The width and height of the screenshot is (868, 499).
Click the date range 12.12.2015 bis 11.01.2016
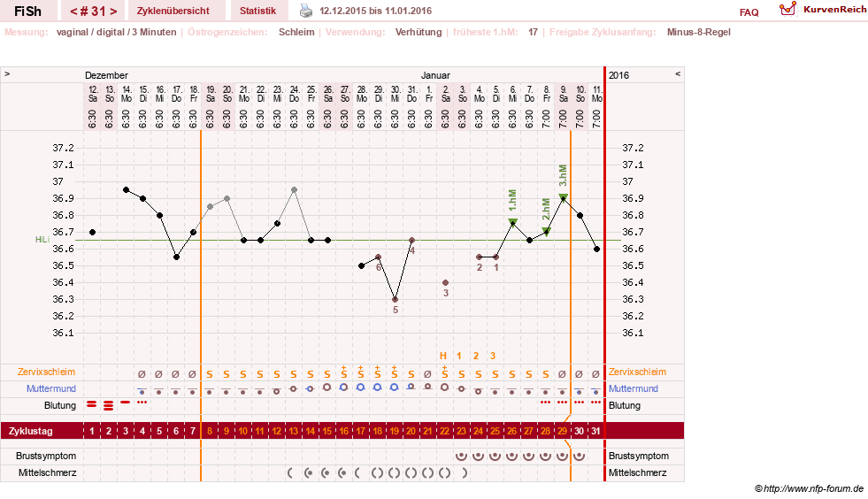[x=375, y=12]
